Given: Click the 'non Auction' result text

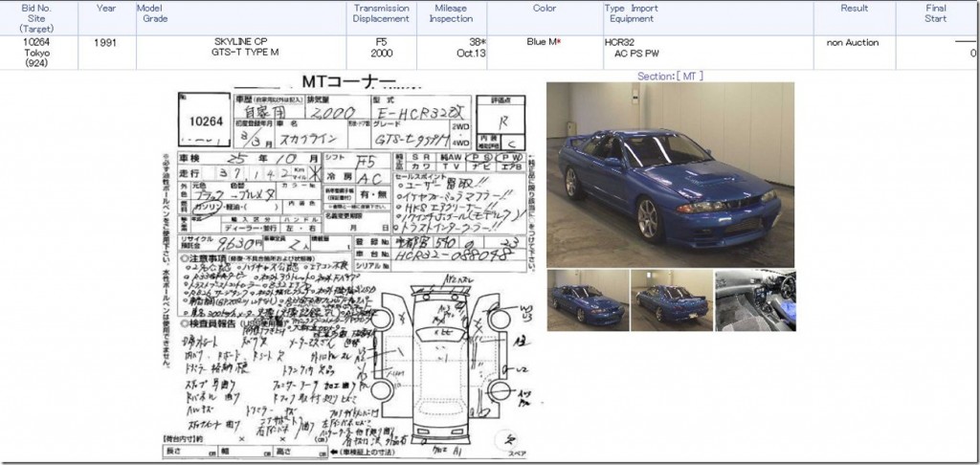Looking at the screenshot, I should [x=853, y=42].
